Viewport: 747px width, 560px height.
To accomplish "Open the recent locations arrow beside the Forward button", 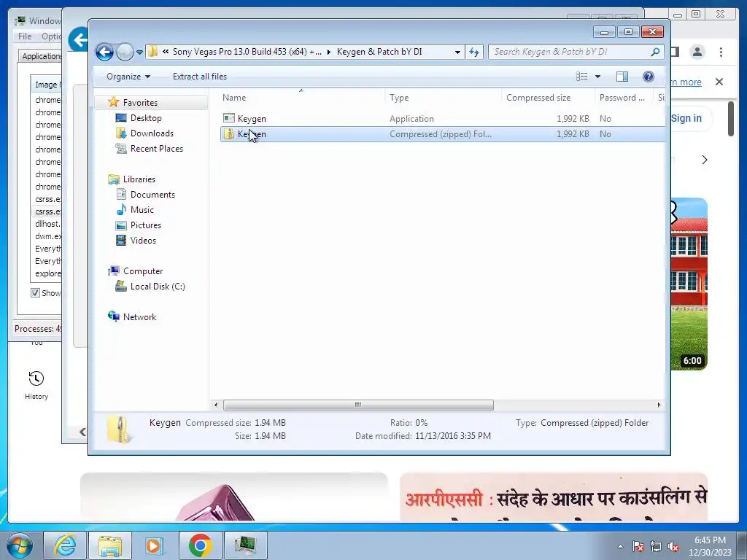I will tap(139, 52).
